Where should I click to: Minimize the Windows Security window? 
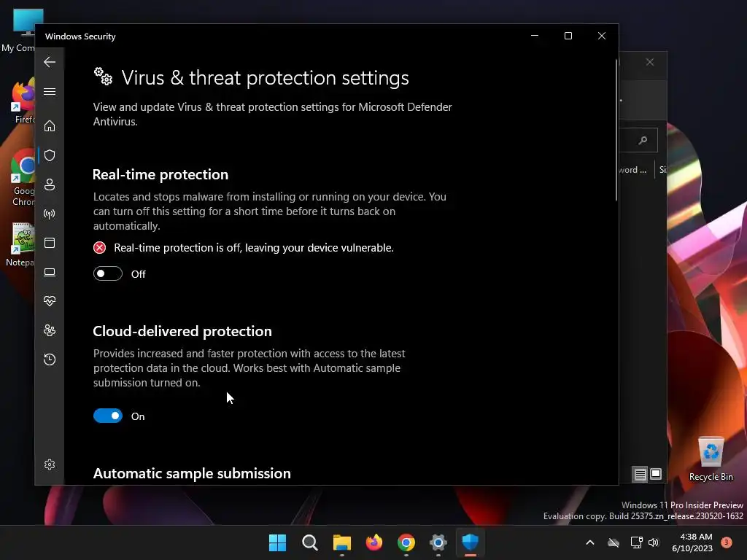click(x=535, y=36)
